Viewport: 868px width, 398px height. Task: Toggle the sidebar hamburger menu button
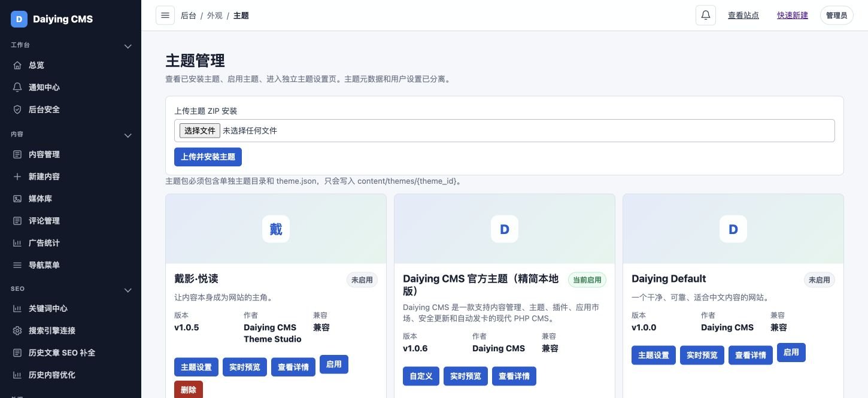(165, 16)
